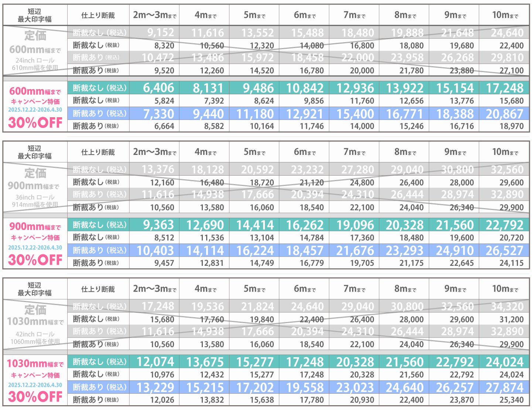Select the 14,114 price in the blue row
This screenshot has height=410, width=532.
[205, 251]
